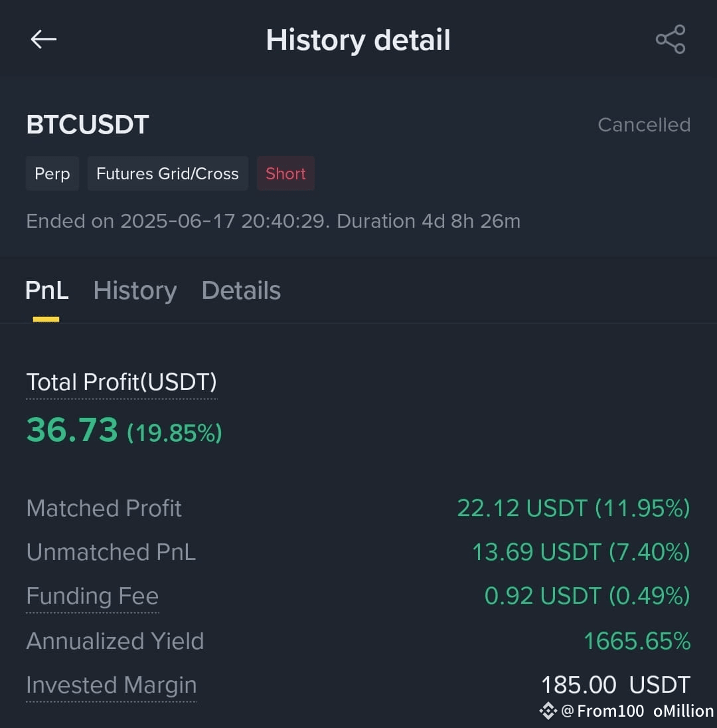
Task: Switch to the History tab
Action: pyautogui.click(x=135, y=291)
